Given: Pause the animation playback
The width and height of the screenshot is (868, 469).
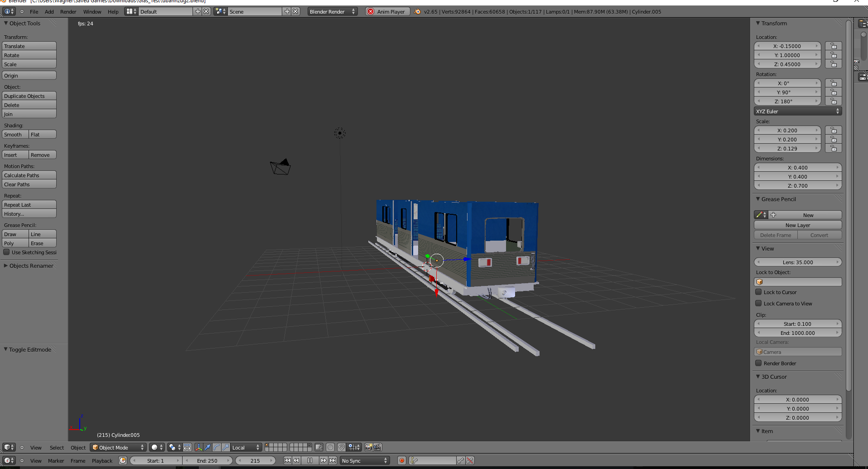Looking at the screenshot, I should tap(310, 460).
